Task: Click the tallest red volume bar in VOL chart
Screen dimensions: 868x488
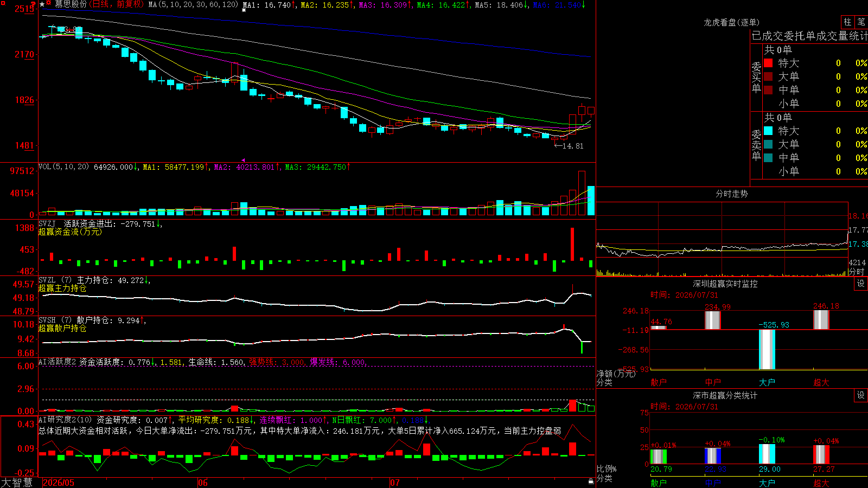Action: (582, 193)
